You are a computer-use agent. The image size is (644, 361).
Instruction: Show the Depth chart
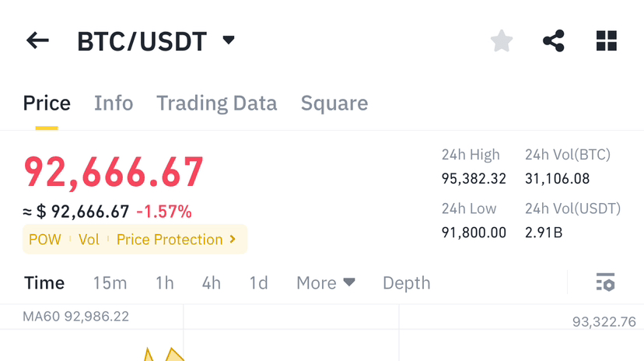(406, 283)
